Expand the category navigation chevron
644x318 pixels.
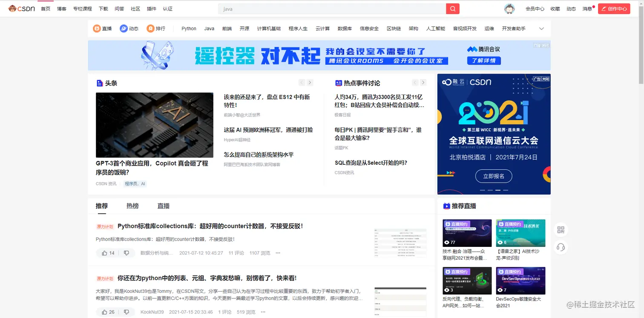[x=541, y=29]
